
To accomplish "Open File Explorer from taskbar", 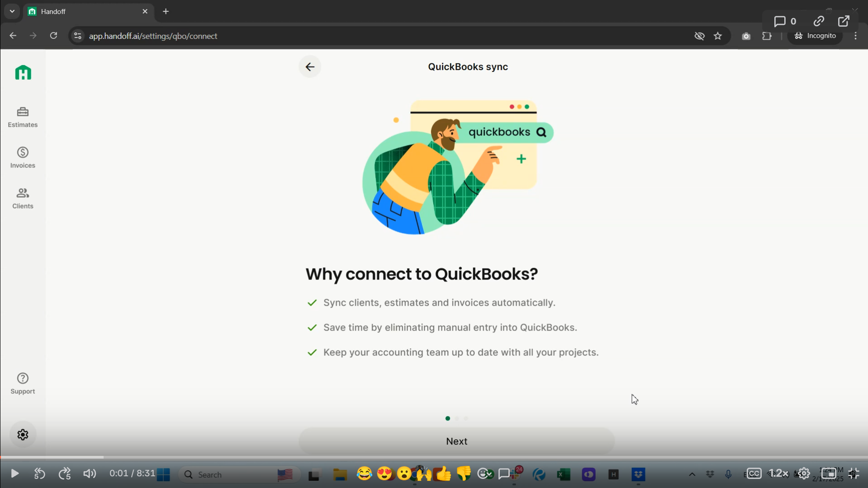I will click(x=340, y=474).
